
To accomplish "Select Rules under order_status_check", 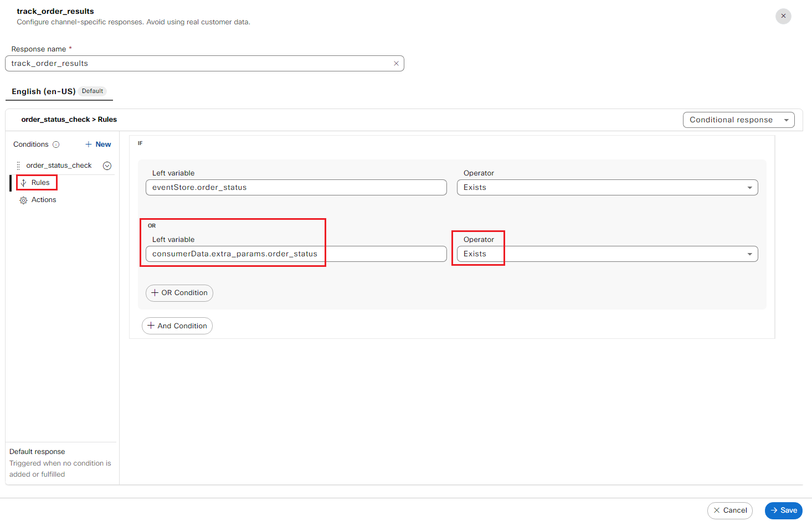I will 40,183.
